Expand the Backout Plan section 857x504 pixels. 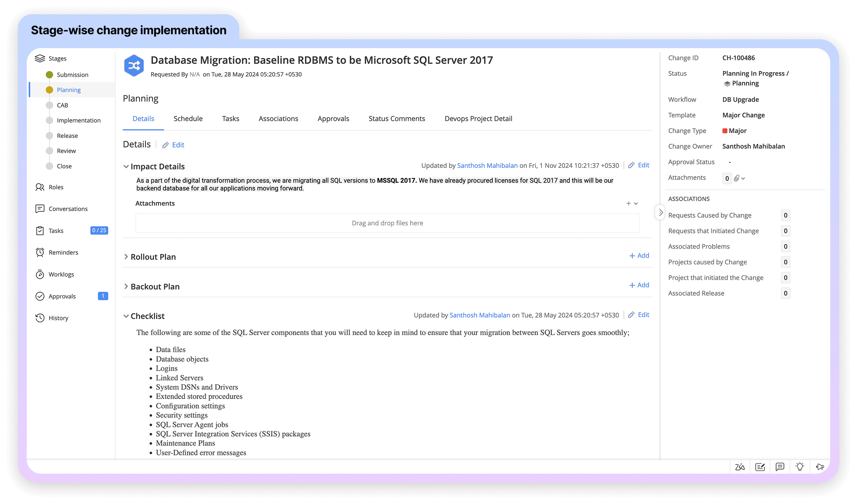[x=126, y=287]
